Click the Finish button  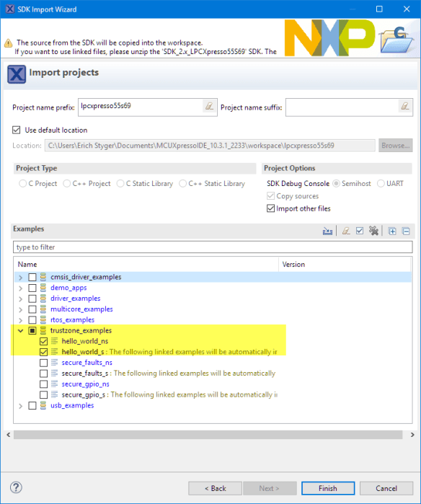(328, 488)
